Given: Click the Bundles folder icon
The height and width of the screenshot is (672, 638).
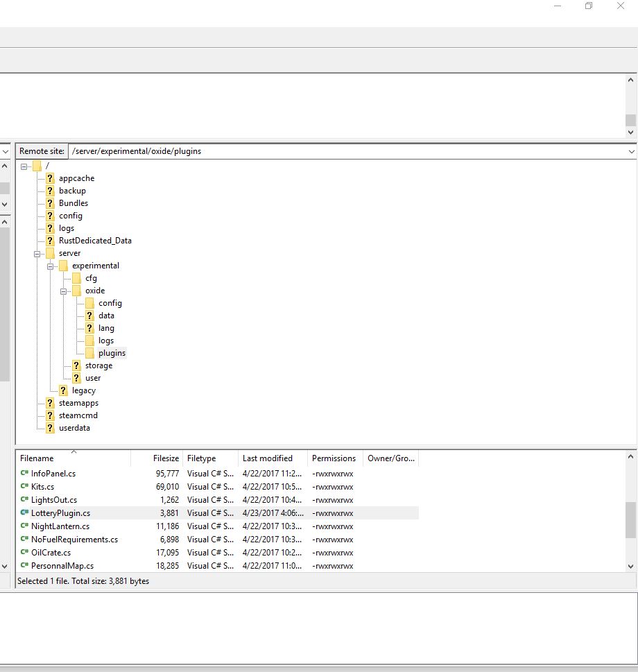Looking at the screenshot, I should (50, 203).
